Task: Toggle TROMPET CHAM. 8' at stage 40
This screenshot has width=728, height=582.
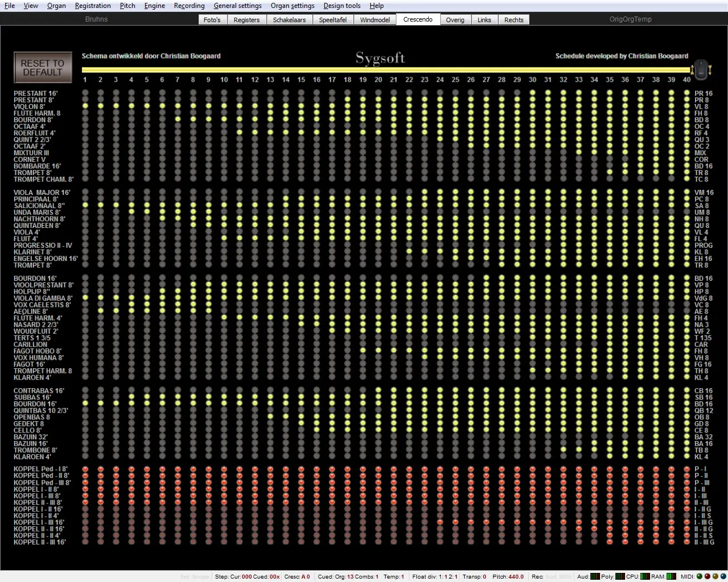Action: click(x=686, y=179)
